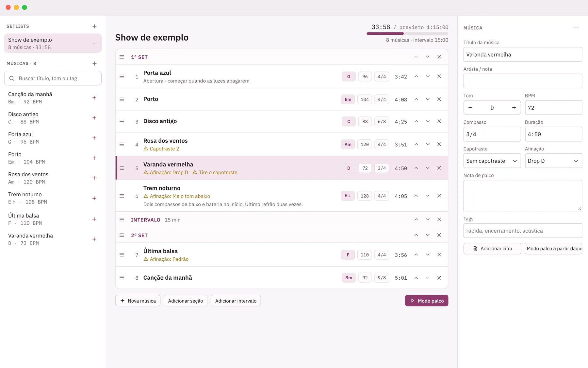The image size is (588, 368).
Task: Click the Tags input field
Action: 523,231
